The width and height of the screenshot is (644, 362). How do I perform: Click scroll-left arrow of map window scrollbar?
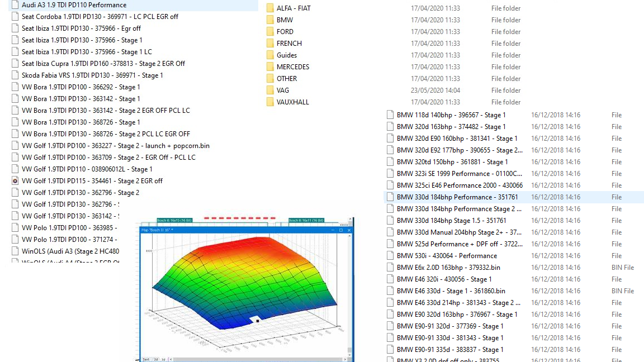pos(171,360)
